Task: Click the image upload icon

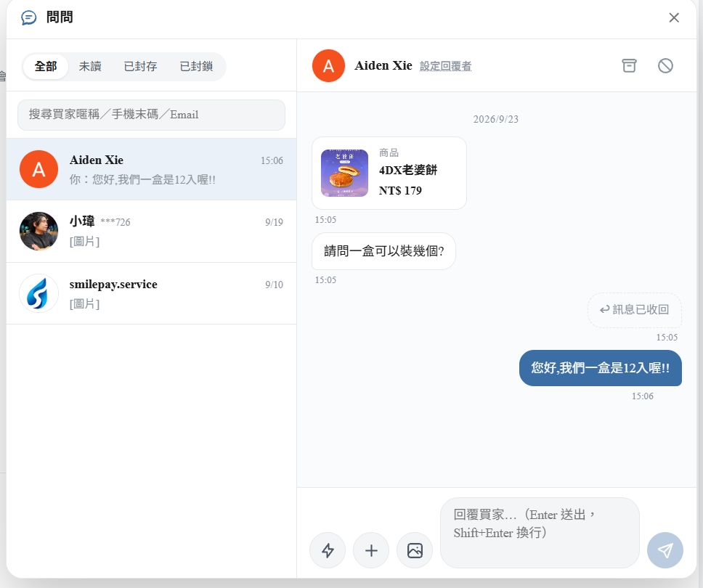Action: tap(415, 550)
